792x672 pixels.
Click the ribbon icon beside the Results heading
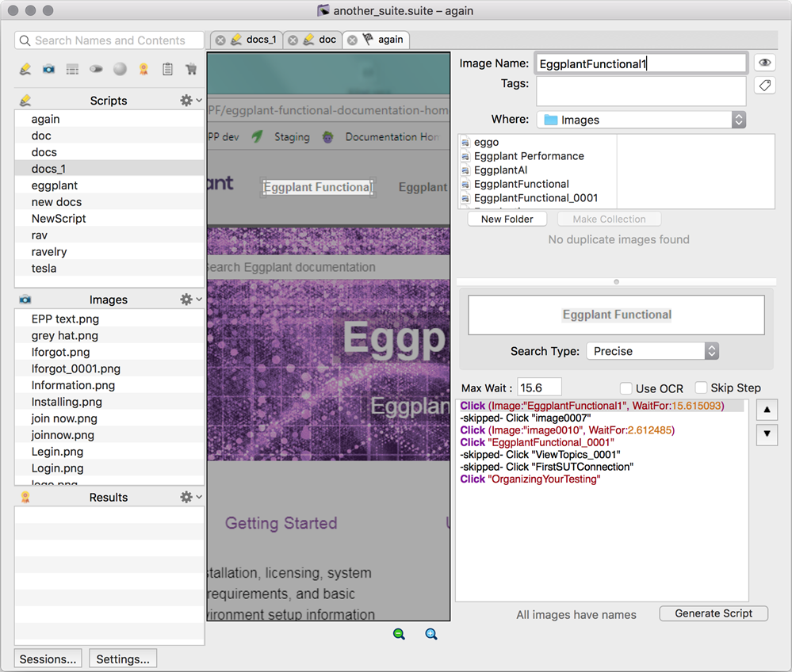(x=25, y=498)
